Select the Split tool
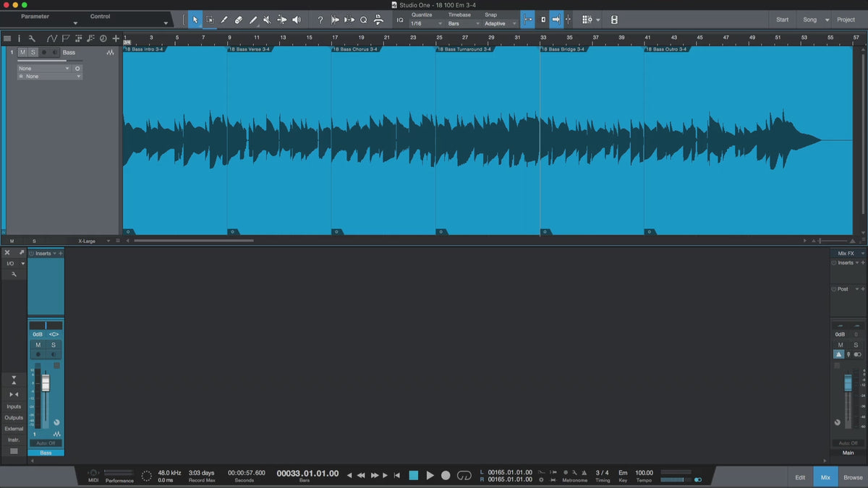 click(x=224, y=20)
